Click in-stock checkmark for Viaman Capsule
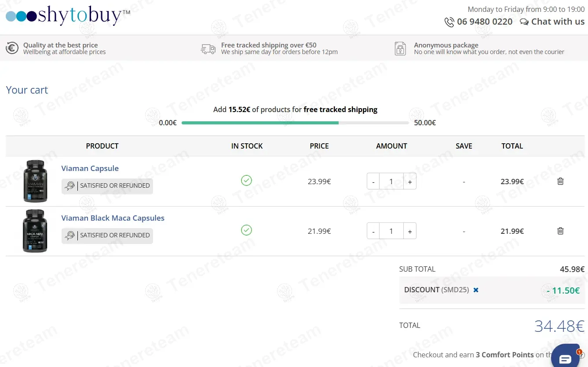Image resolution: width=588 pixels, height=367 pixels. [x=247, y=180]
